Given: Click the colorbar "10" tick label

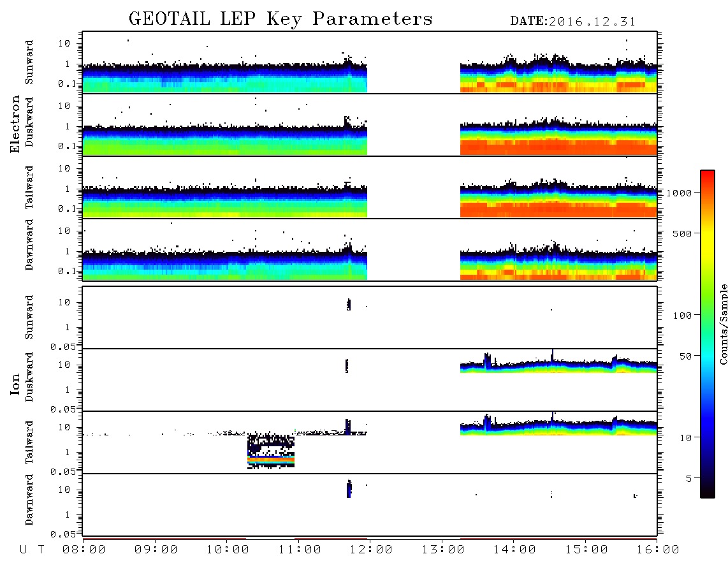Looking at the screenshot, I should [x=685, y=438].
